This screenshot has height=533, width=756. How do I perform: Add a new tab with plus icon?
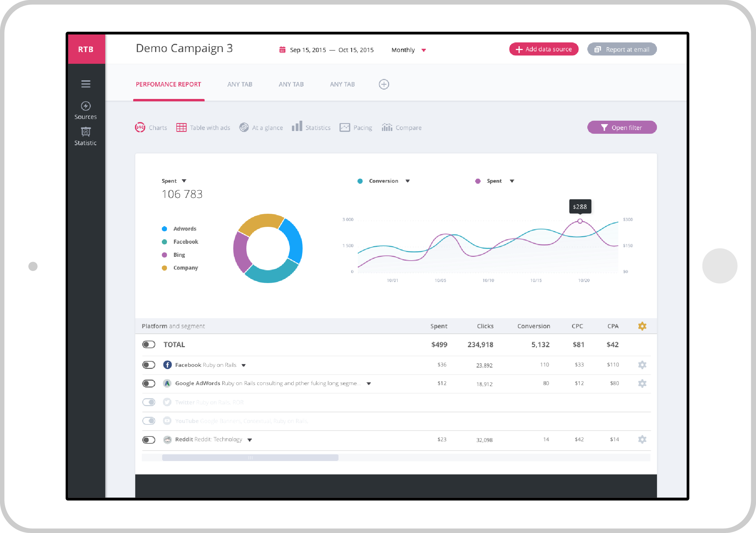pyautogui.click(x=384, y=84)
